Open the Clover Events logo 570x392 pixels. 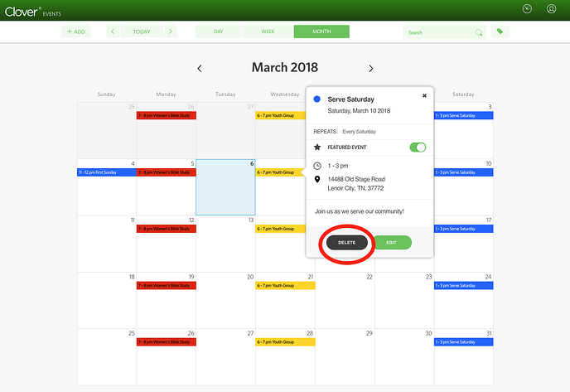point(32,12)
